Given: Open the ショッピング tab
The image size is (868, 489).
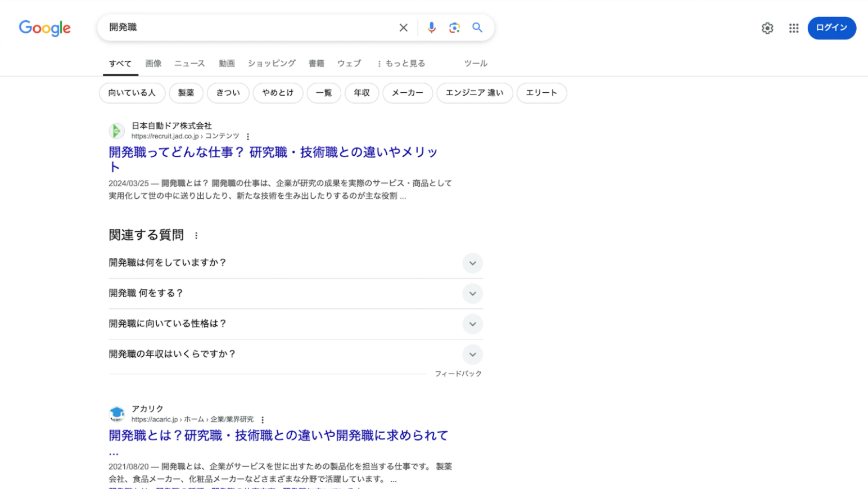Looking at the screenshot, I should tap(272, 64).
